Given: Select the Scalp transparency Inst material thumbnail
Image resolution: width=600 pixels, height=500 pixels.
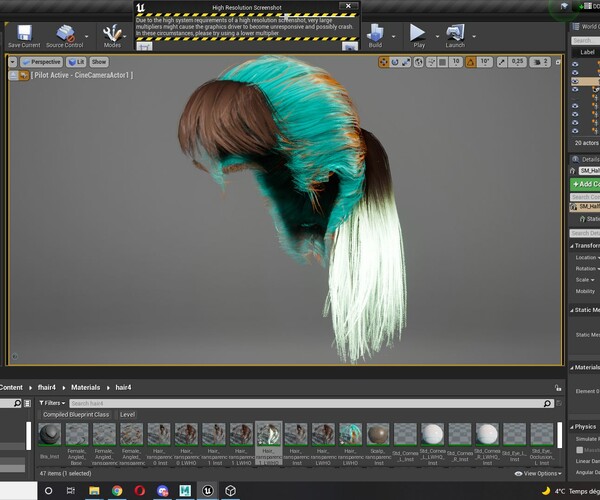Looking at the screenshot, I should [378, 434].
